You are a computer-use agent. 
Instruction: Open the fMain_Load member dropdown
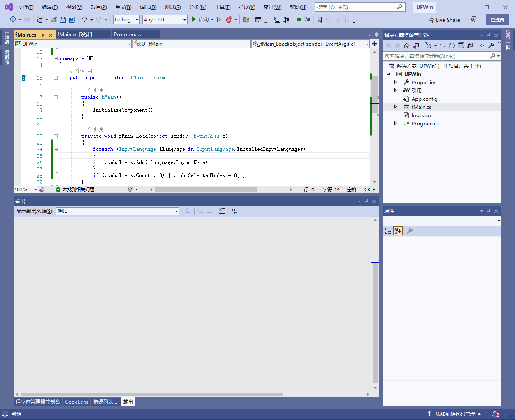311,44
